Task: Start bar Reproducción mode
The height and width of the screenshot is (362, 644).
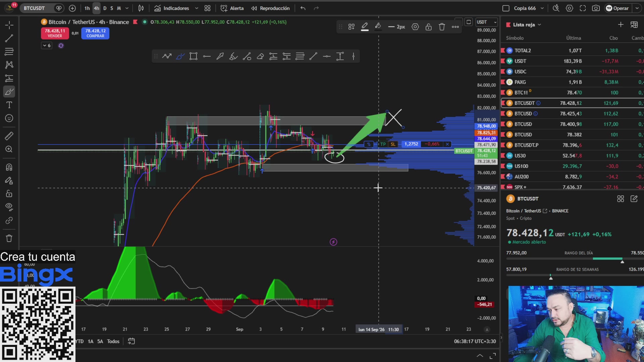Action: click(270, 8)
